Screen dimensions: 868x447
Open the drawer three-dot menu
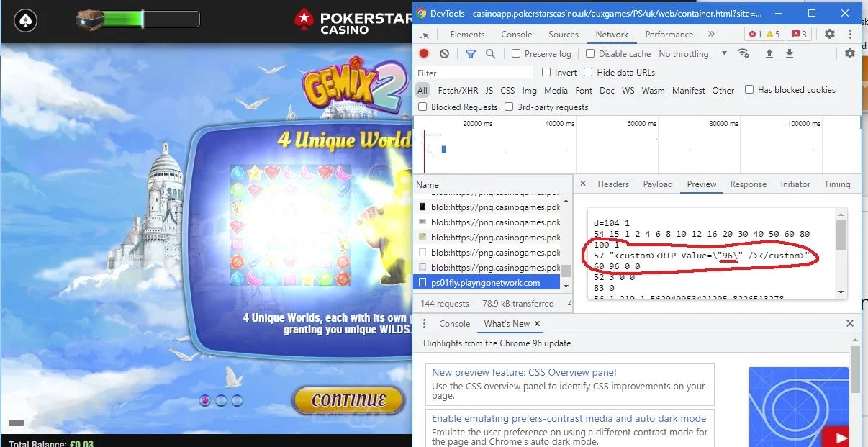point(424,324)
